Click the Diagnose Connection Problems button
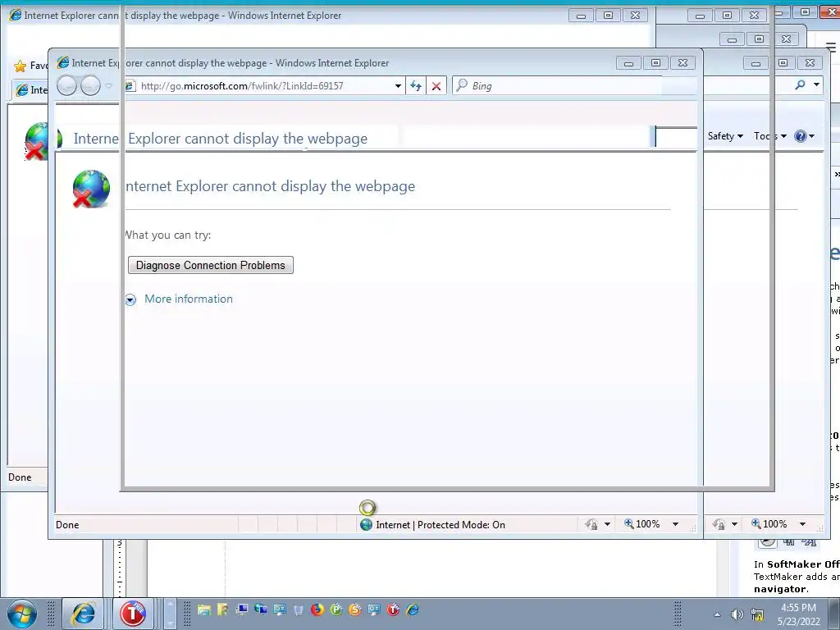This screenshot has height=630, width=840. click(211, 265)
